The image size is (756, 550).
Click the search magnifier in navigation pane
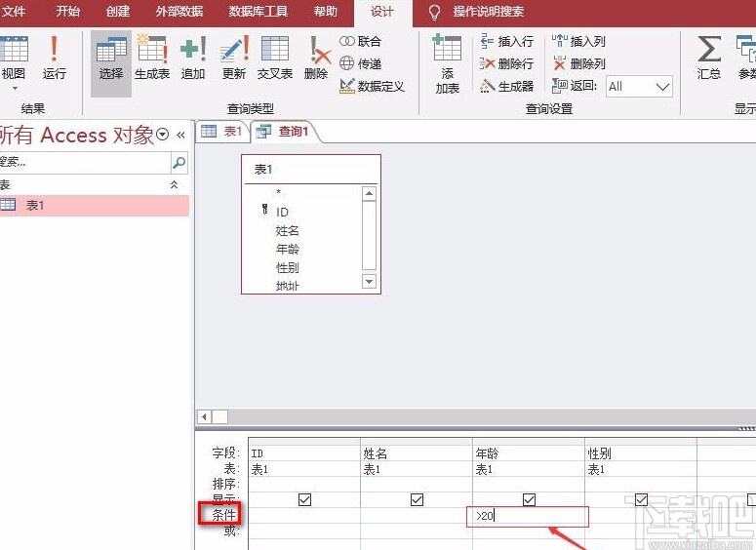point(179,163)
